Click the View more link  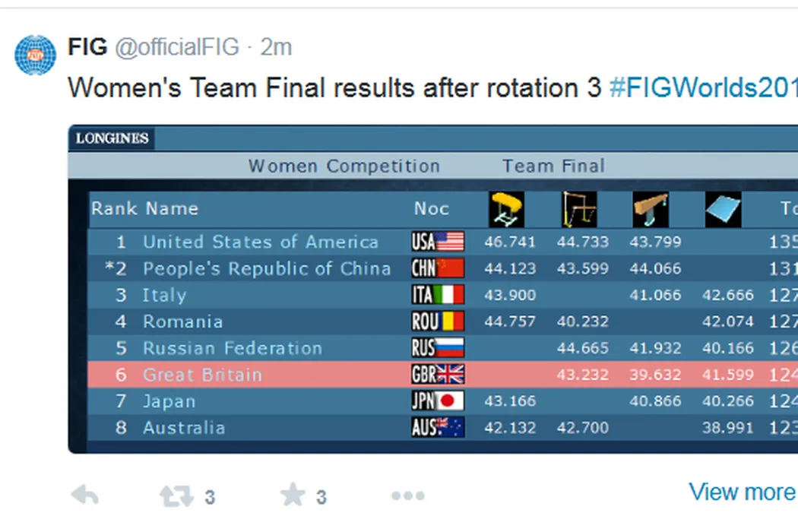[741, 492]
